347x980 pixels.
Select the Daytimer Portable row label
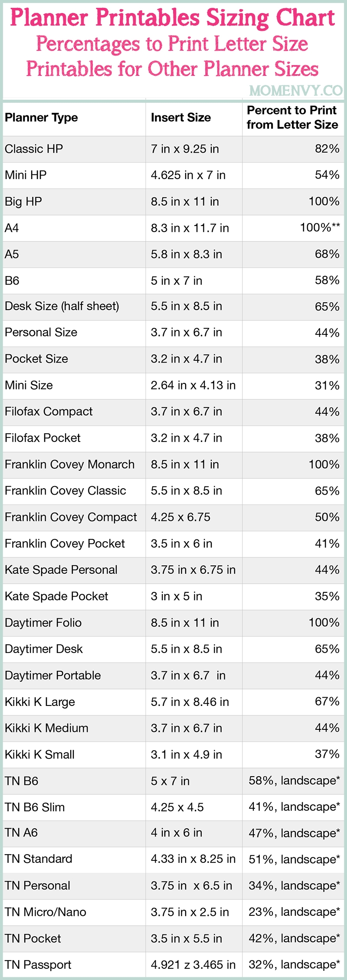[53, 675]
